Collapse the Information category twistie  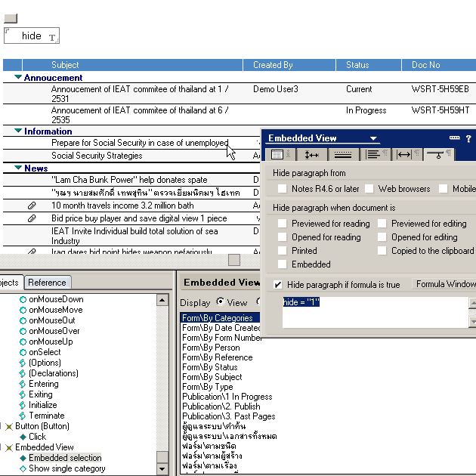18,131
